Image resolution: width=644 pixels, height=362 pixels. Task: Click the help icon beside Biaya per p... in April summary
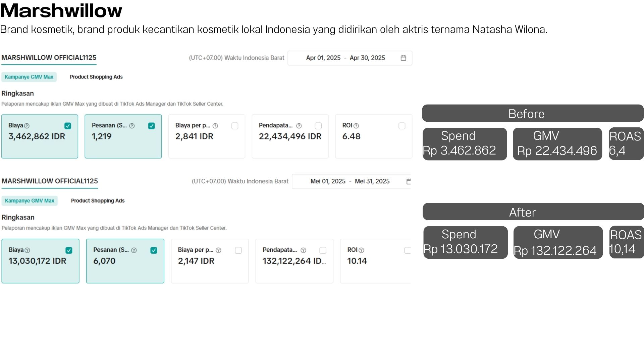215,126
